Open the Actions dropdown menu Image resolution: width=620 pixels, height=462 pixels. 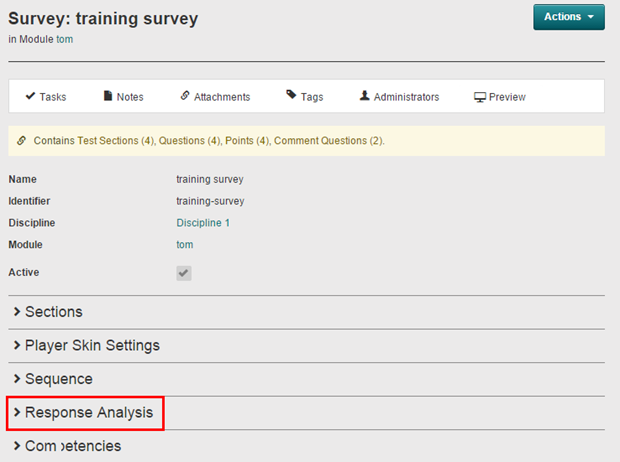[x=568, y=17]
